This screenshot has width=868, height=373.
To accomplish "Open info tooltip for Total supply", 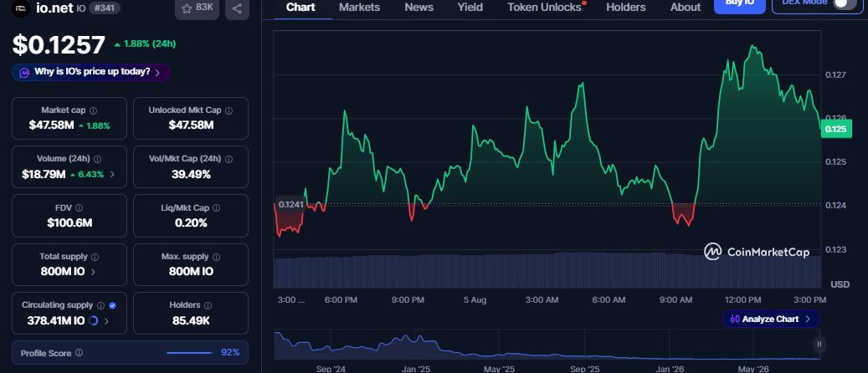I will pyautogui.click(x=95, y=257).
